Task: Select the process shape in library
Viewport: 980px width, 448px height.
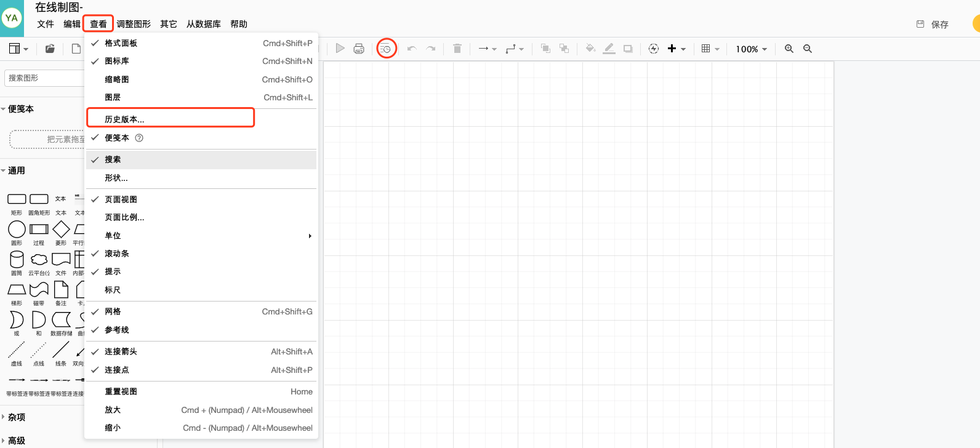Action: [x=39, y=229]
